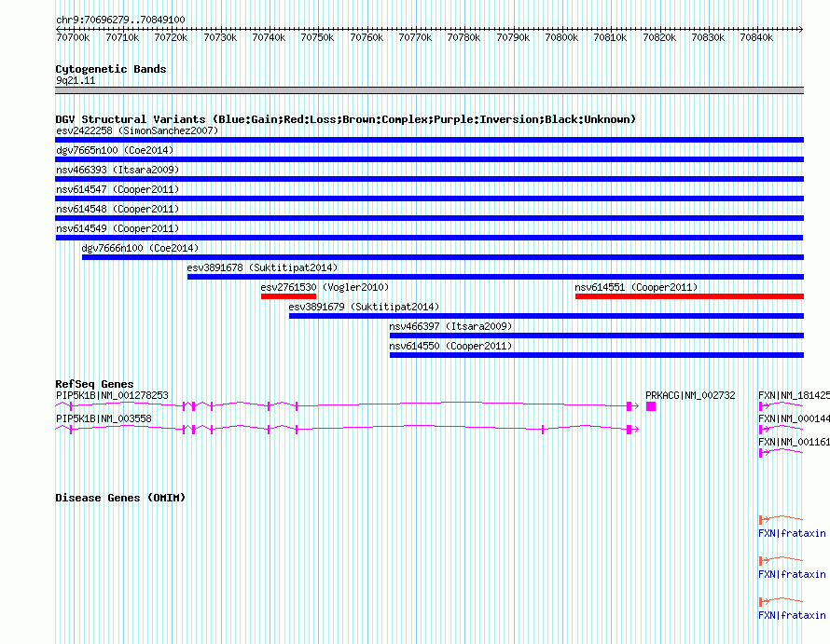Click the PIP5K1B|NM_001278253 transcript label
830x644 pixels.
point(112,395)
